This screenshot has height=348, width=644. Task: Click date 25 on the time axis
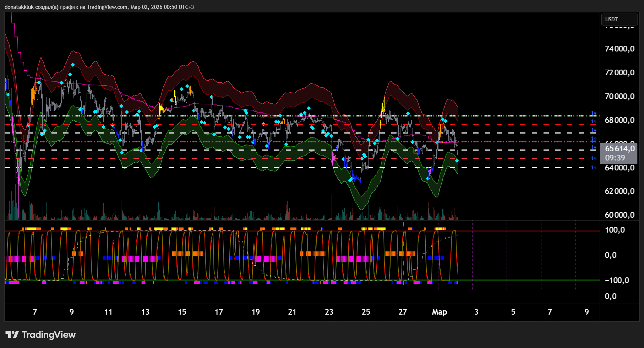366,312
